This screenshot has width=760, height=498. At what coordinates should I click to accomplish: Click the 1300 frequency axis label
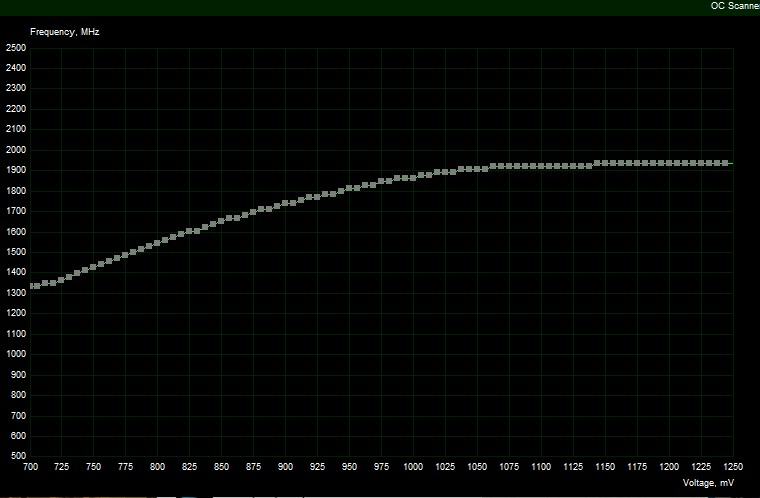tap(16, 293)
